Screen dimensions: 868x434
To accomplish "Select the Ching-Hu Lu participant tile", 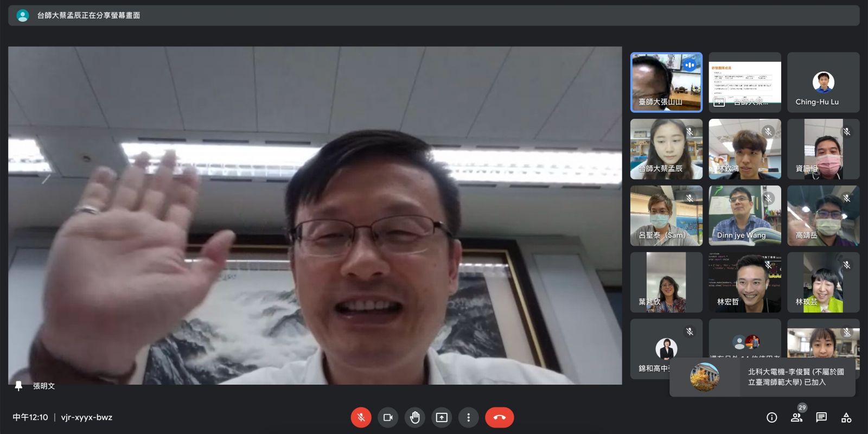I will (824, 82).
